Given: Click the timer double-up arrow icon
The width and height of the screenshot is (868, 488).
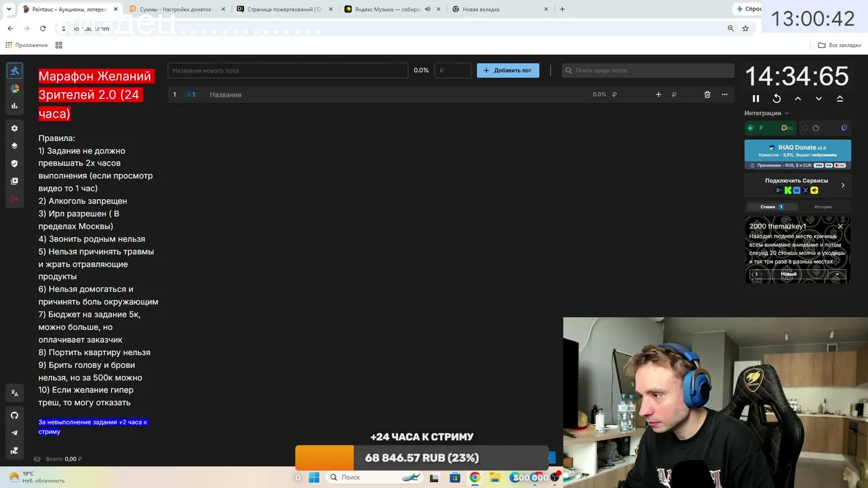Looking at the screenshot, I should pos(840,99).
